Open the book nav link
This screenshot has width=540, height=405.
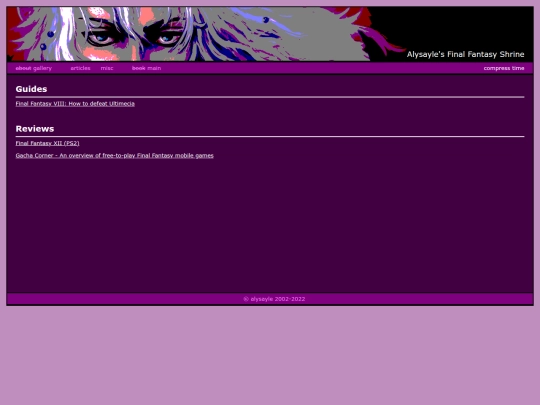pos(138,68)
